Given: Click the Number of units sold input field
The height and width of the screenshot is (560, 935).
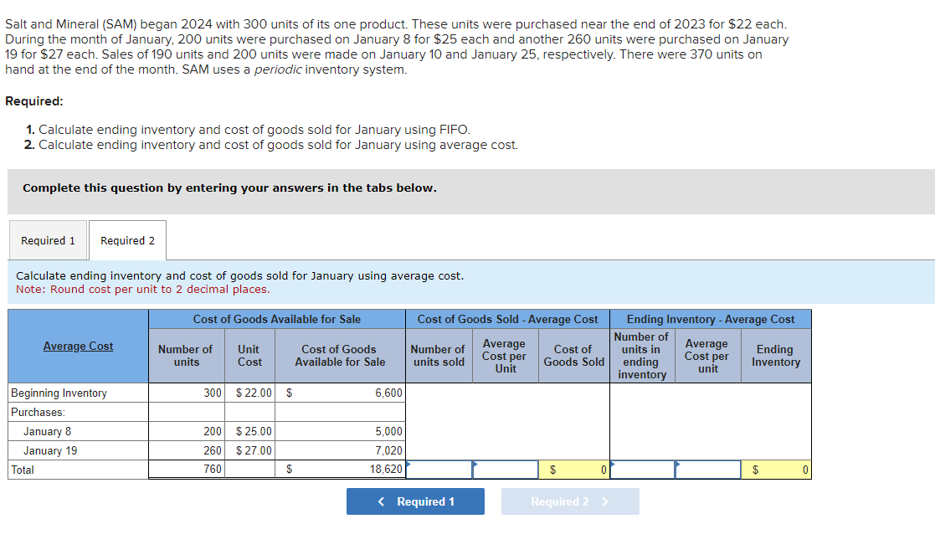Looking at the screenshot, I should [x=439, y=469].
